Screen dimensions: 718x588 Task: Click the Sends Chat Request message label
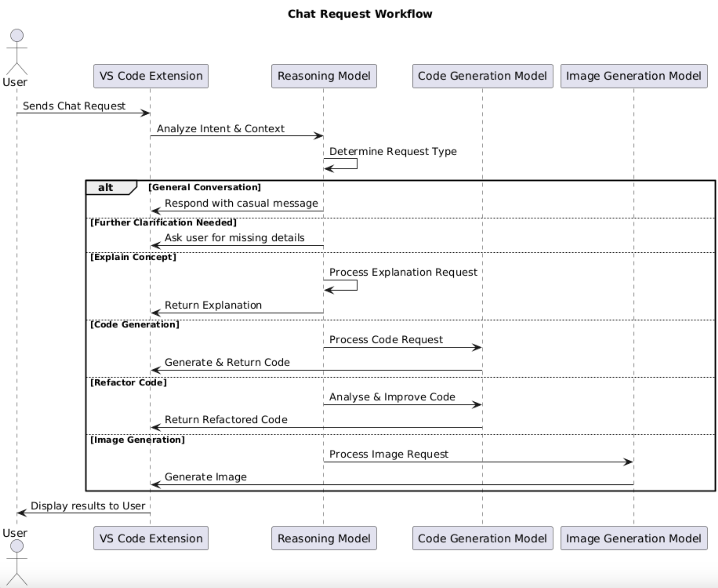(74, 106)
